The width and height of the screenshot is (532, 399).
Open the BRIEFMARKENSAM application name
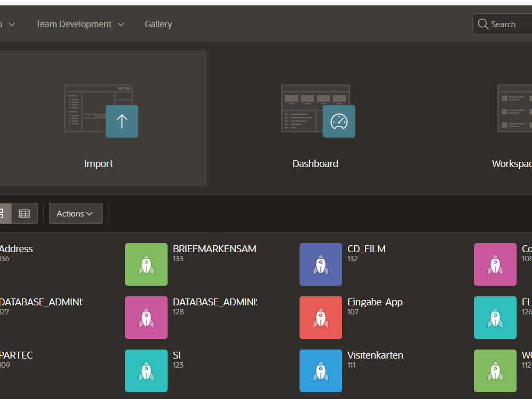click(215, 248)
